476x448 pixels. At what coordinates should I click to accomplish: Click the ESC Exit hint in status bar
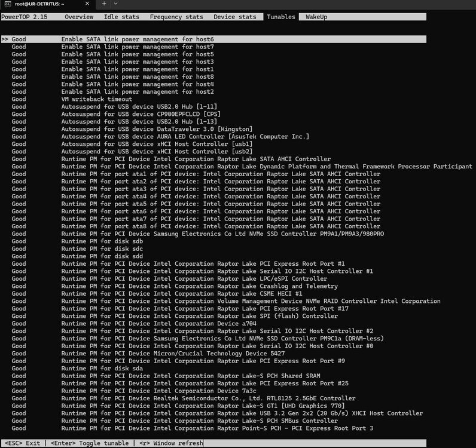tap(23, 443)
